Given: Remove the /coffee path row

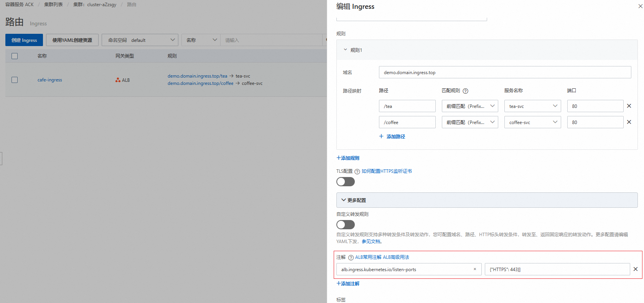Looking at the screenshot, I should (629, 122).
